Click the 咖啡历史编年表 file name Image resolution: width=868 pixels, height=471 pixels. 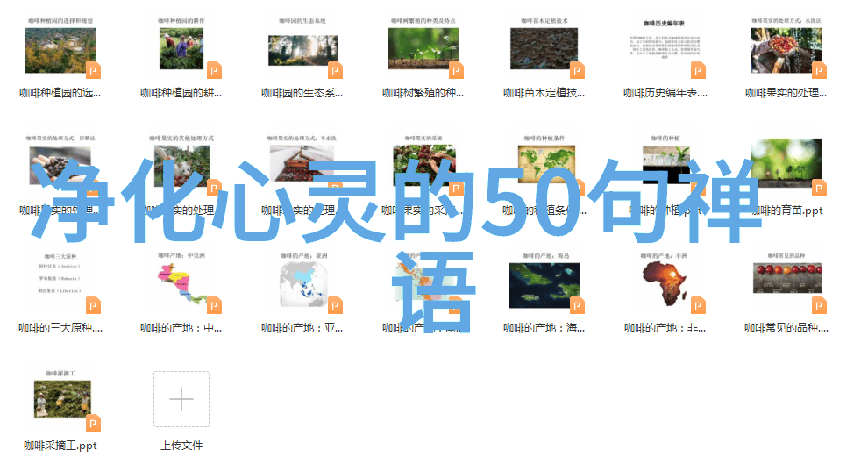pos(665,93)
